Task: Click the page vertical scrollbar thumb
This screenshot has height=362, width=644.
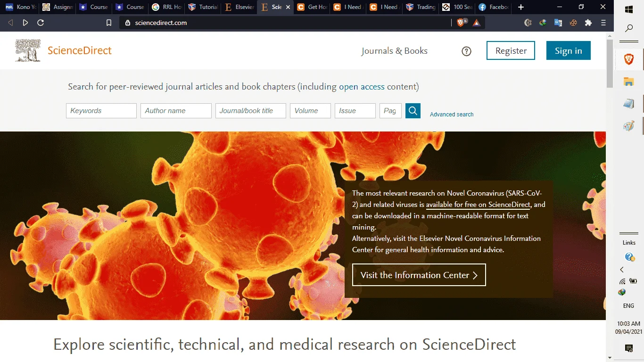Action: coord(610,64)
